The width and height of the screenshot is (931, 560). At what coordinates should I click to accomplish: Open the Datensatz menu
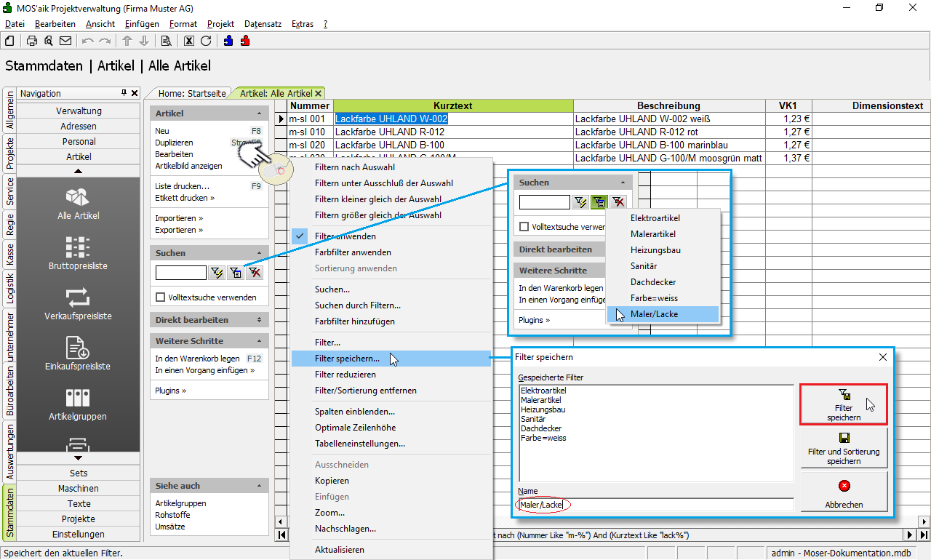click(263, 24)
